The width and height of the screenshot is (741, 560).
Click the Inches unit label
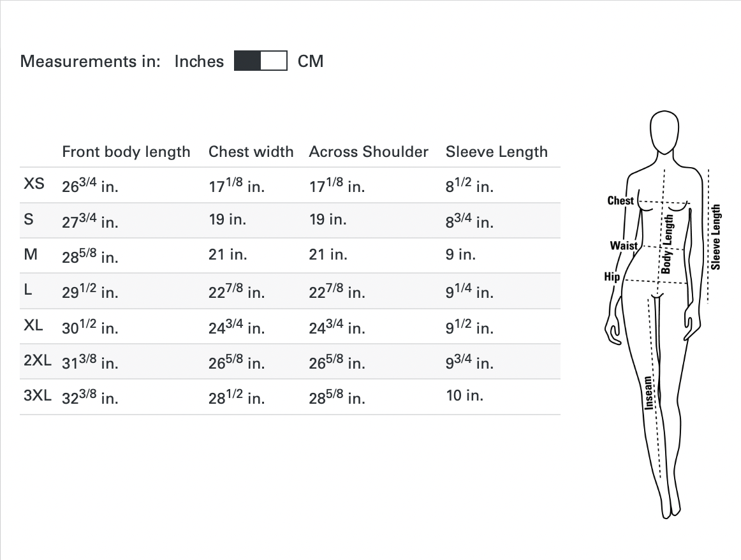[199, 61]
